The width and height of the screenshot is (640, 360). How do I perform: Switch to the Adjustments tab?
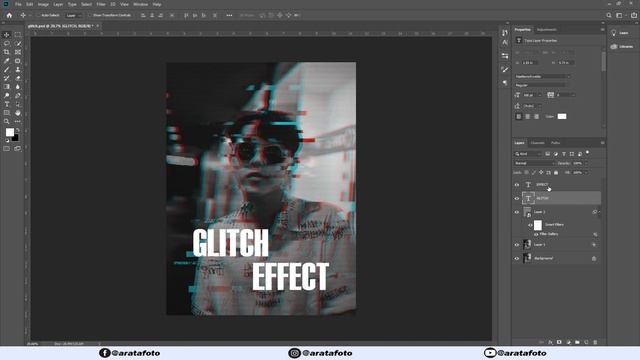[x=547, y=30]
